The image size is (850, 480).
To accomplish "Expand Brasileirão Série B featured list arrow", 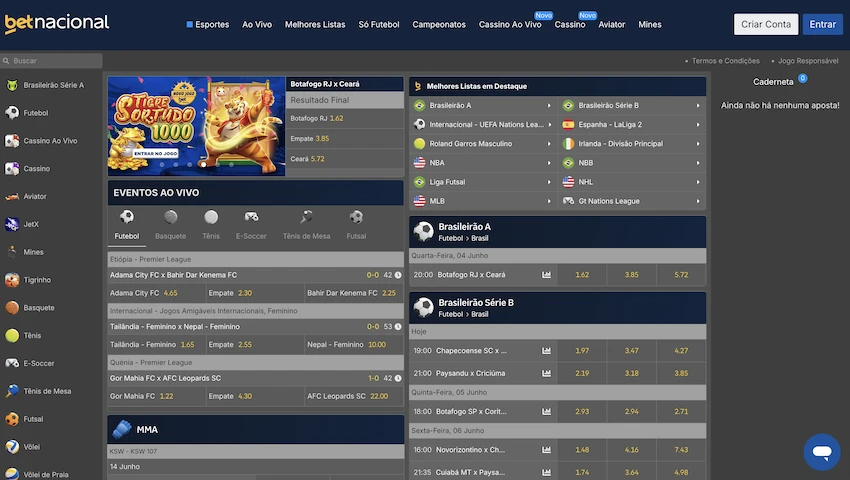I will pos(698,106).
